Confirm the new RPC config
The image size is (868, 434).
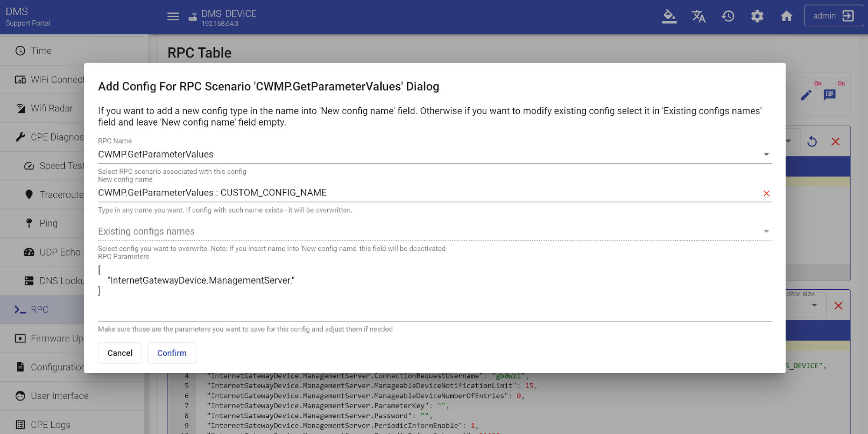pos(172,353)
